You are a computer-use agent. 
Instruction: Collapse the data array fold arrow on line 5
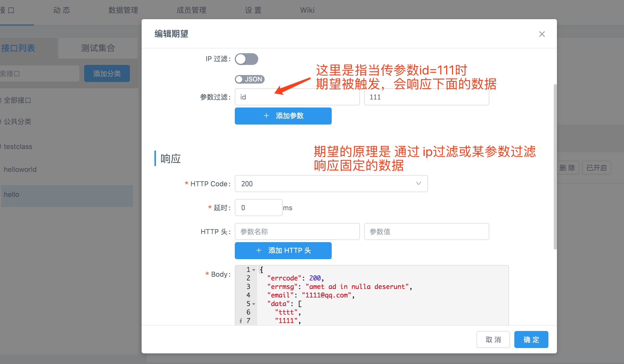pyautogui.click(x=254, y=304)
